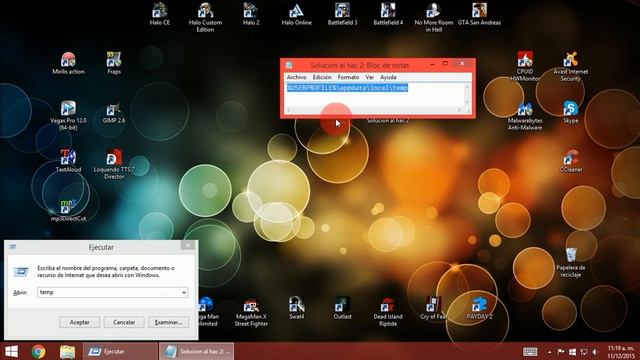Click the network tray icon
This screenshot has width=640, height=360.
pyautogui.click(x=584, y=352)
